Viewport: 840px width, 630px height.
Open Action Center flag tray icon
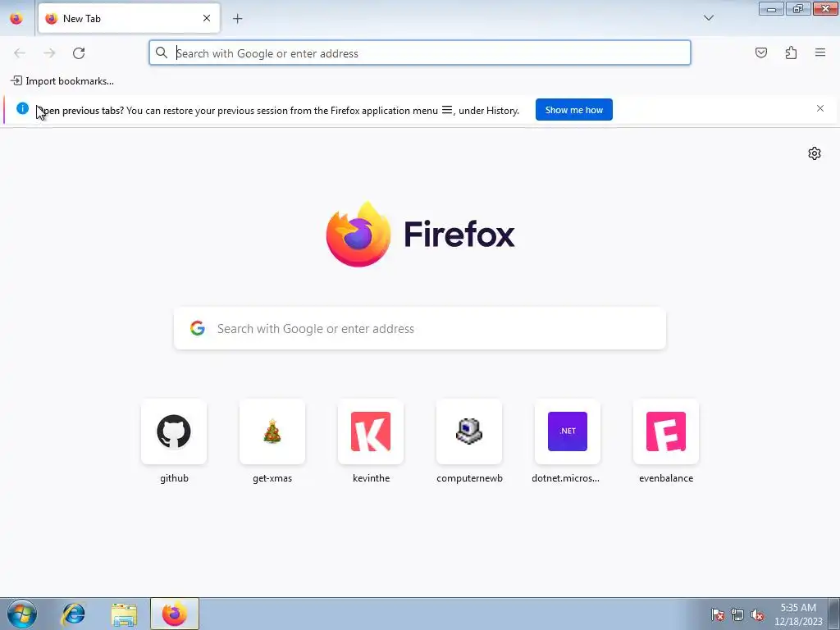[718, 614]
